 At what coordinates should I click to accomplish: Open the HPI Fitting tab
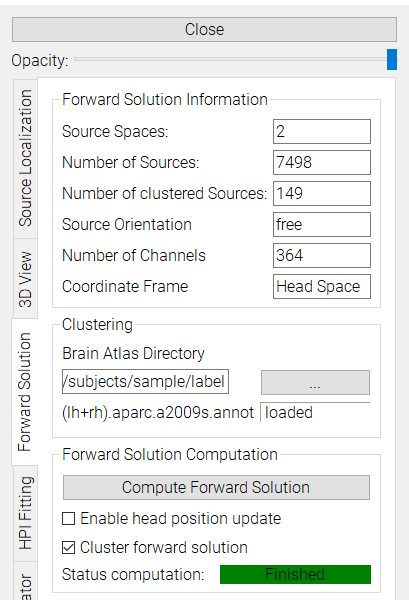coord(26,513)
